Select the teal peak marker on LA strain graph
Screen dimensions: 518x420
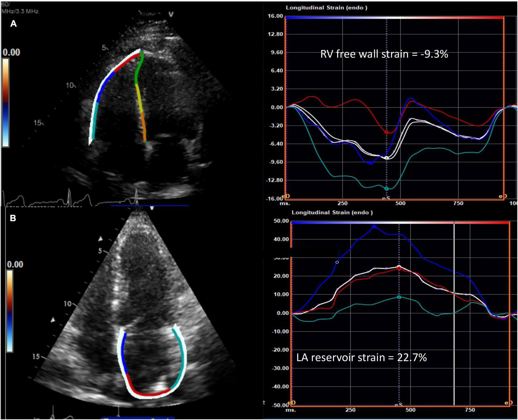[399, 297]
